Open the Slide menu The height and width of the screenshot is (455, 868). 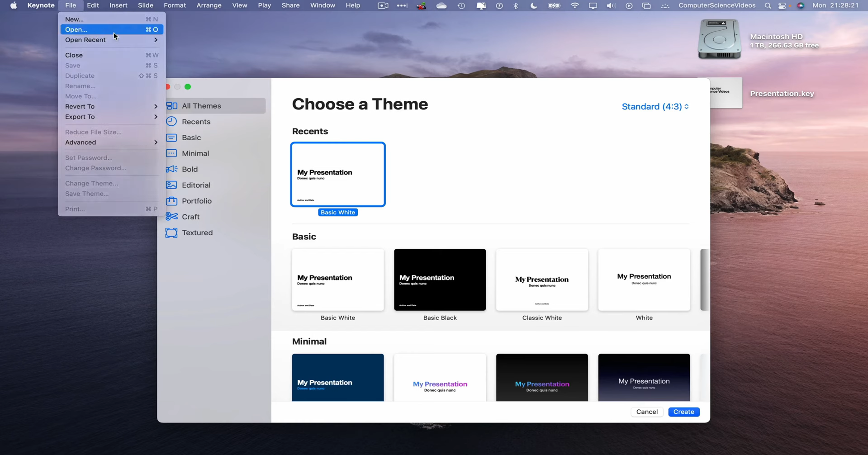(145, 5)
